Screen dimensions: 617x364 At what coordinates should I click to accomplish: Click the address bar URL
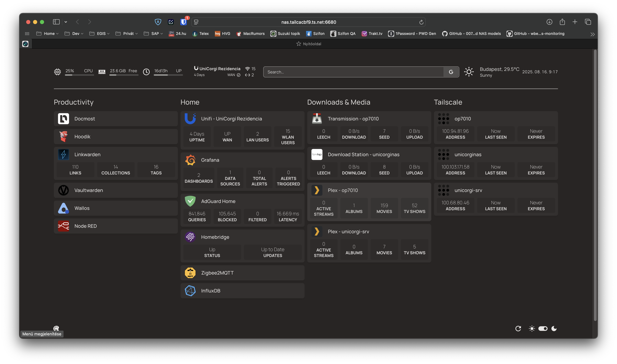[x=308, y=22]
